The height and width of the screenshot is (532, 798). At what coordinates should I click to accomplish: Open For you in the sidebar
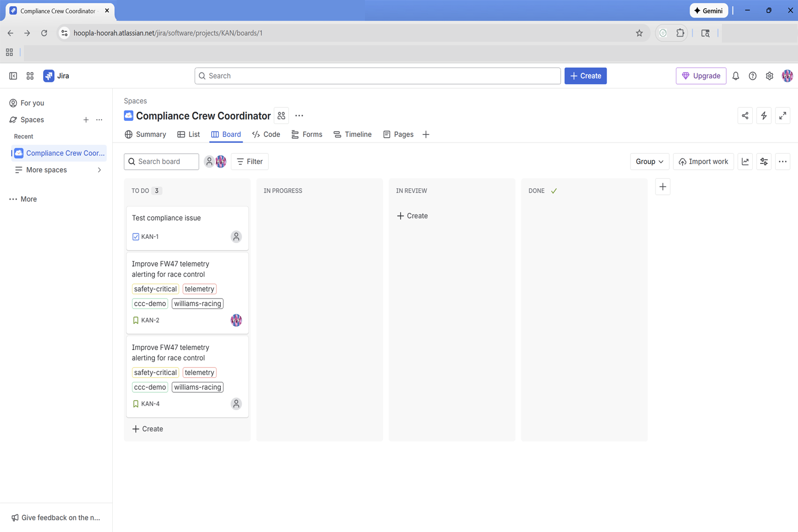pos(27,103)
